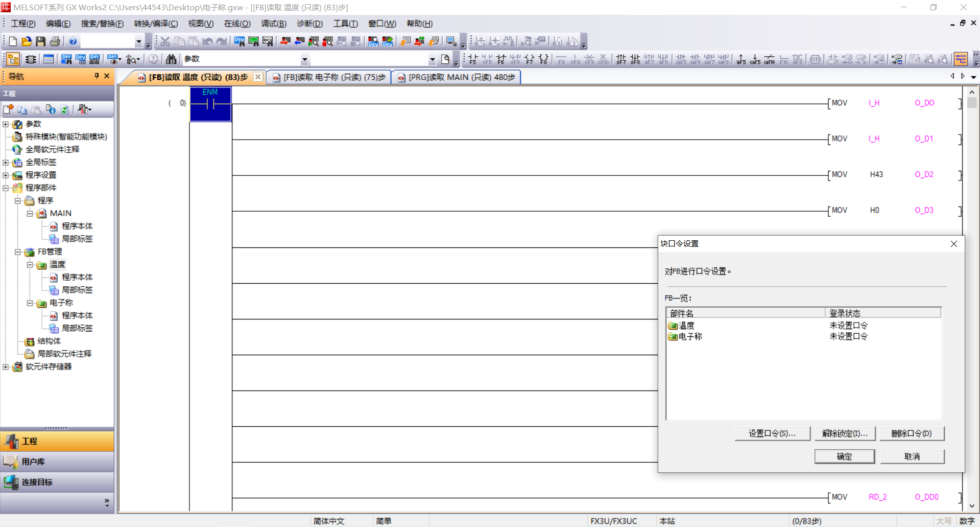Click the refresh icon in navigation panel
The width and height of the screenshot is (980, 527).
[64, 109]
